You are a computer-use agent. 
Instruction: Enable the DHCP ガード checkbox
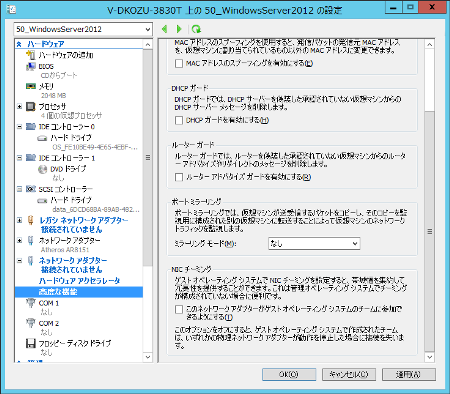tap(179, 120)
